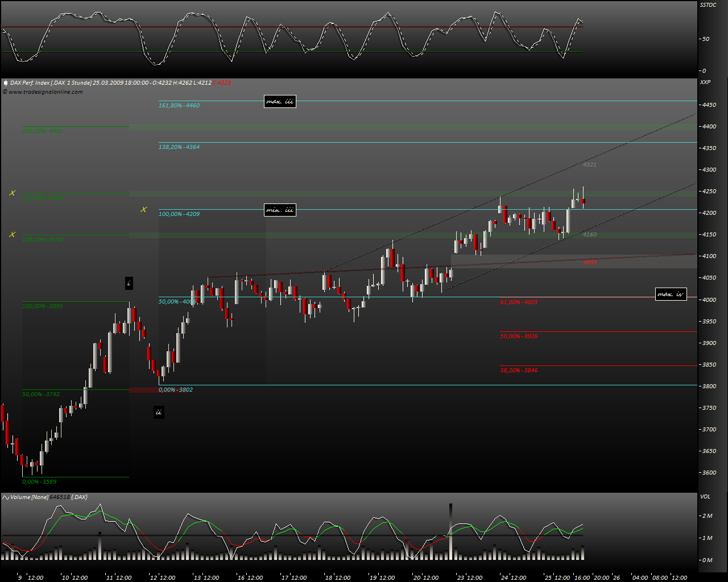Click the green '100,00% - 3995' label
728x582 pixels.
tap(43, 306)
